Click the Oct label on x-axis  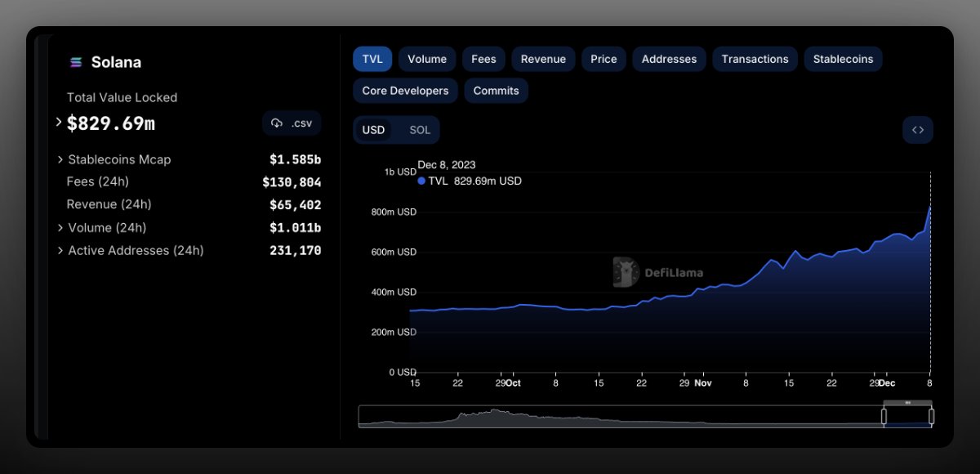[x=512, y=382]
